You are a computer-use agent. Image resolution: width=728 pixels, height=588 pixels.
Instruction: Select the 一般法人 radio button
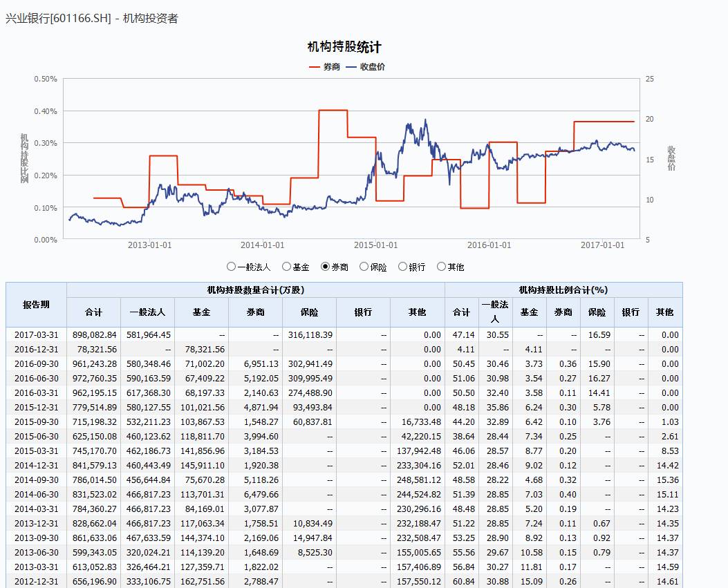231,267
